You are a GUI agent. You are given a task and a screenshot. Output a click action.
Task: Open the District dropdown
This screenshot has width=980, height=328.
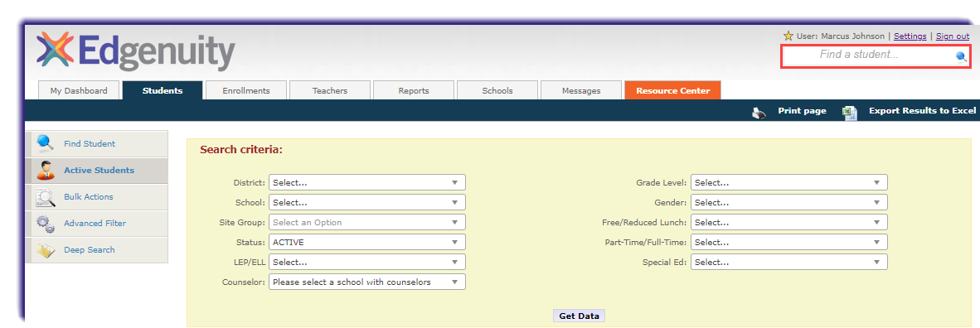click(366, 182)
